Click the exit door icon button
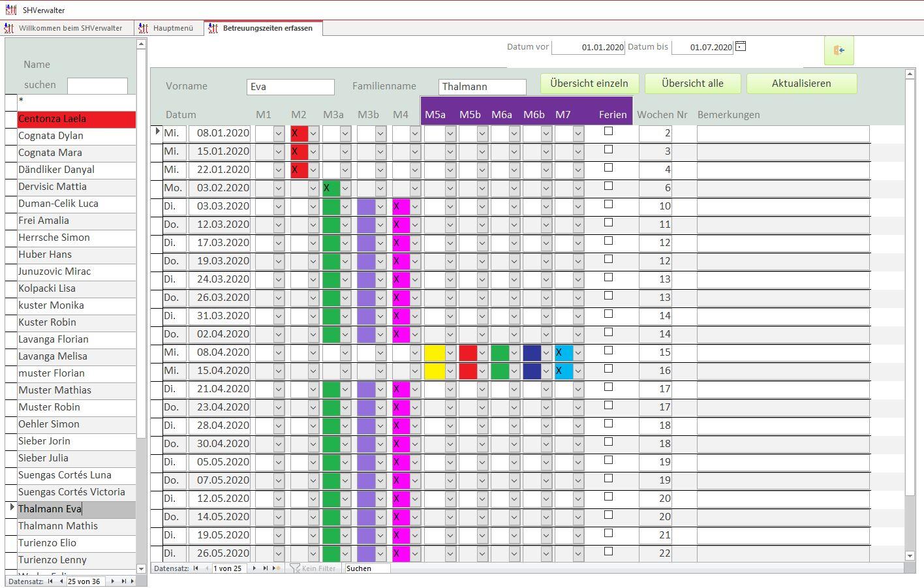The width and height of the screenshot is (924, 588). (x=839, y=50)
